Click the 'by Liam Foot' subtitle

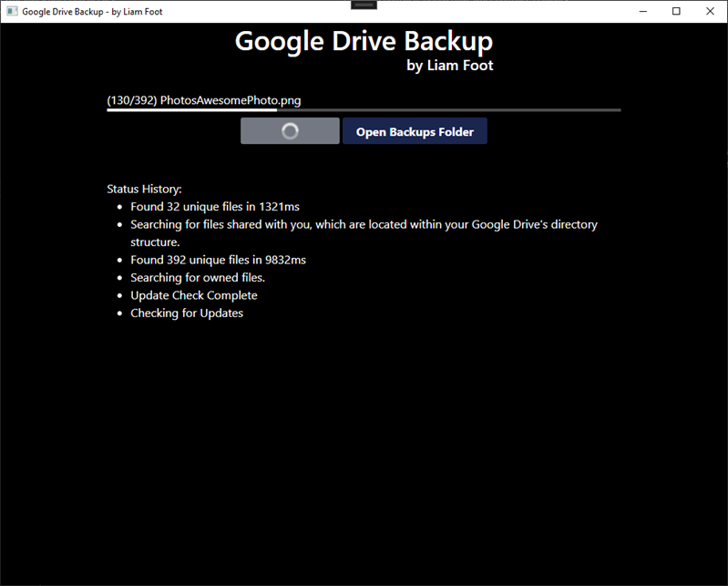(449, 66)
